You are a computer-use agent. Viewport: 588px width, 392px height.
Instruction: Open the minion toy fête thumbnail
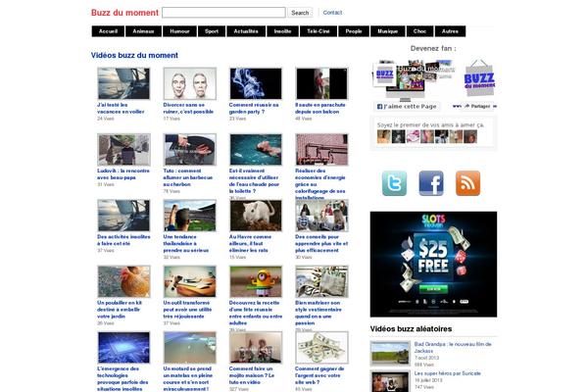tap(256, 281)
